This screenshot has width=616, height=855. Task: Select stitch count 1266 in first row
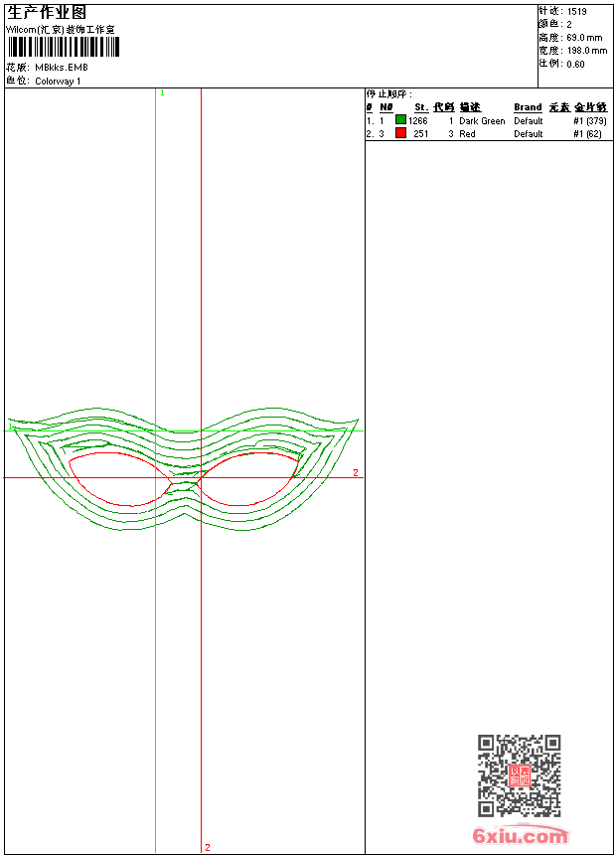[418, 121]
